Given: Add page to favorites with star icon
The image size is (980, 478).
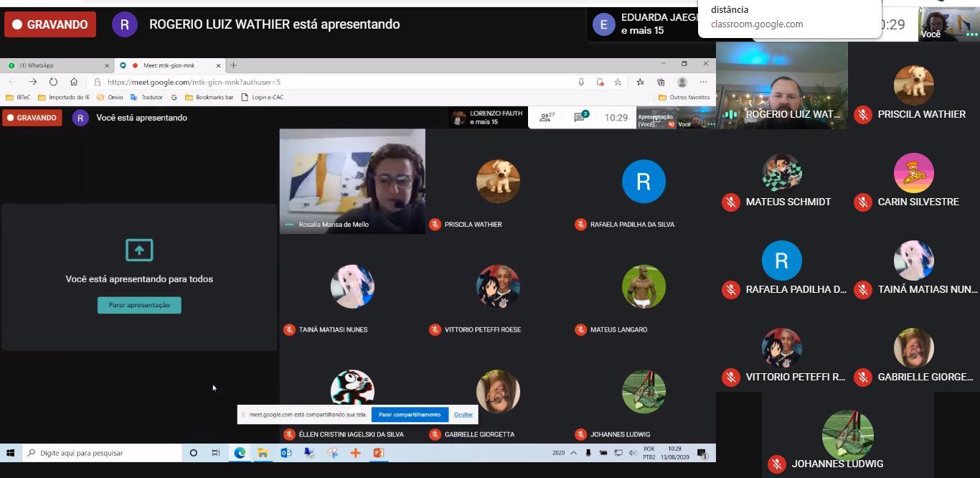Looking at the screenshot, I should coord(618,82).
